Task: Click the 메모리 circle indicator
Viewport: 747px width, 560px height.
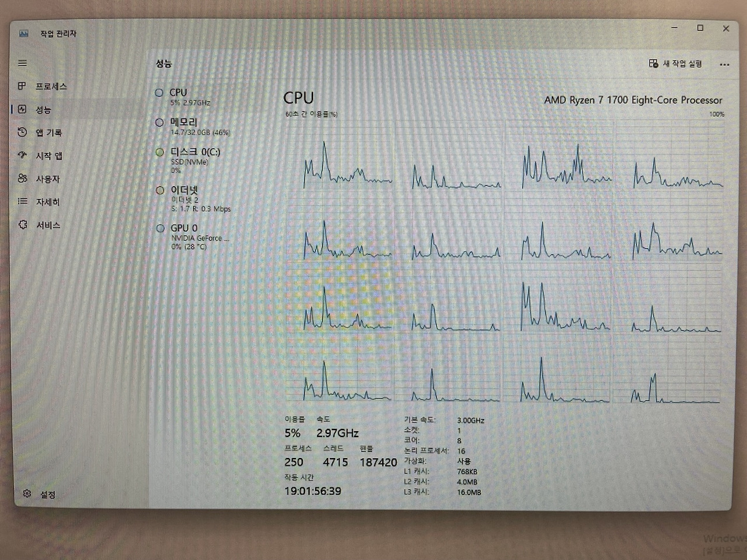Action: [159, 123]
